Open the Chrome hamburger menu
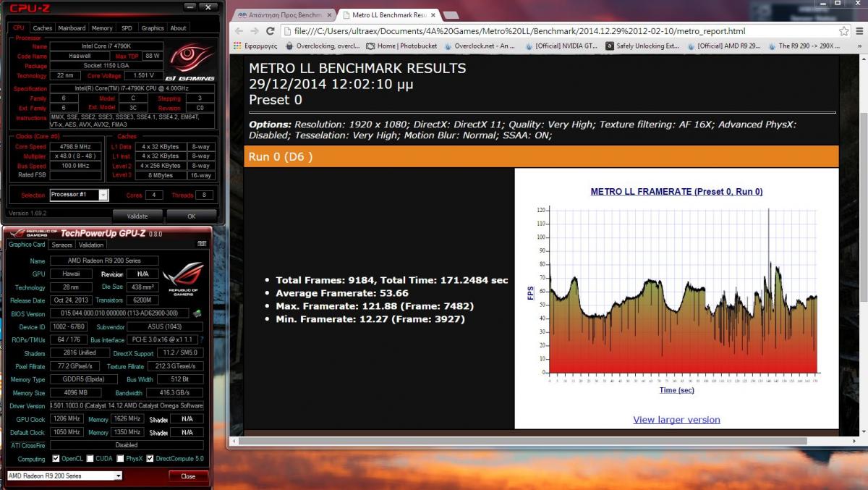Image resolution: width=868 pixels, height=490 pixels. [x=860, y=31]
